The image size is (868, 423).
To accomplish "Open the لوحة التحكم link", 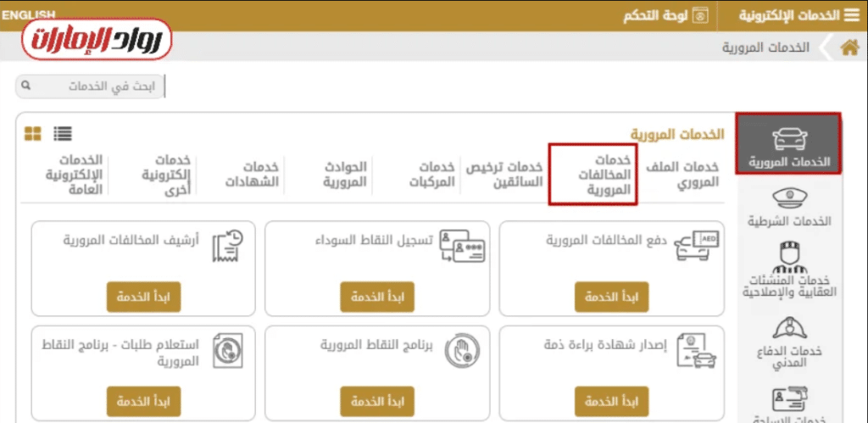I will coord(655,15).
